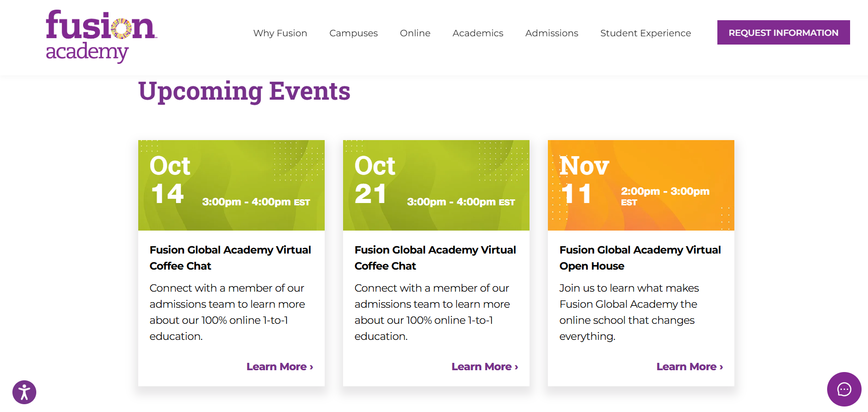Screen dimensions: 868x412
Task: Click the Fusion Academy logo
Action: 101,36
